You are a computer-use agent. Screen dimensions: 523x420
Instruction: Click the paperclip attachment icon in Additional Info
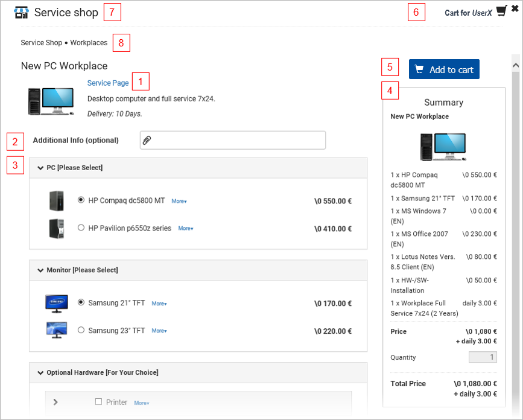147,140
